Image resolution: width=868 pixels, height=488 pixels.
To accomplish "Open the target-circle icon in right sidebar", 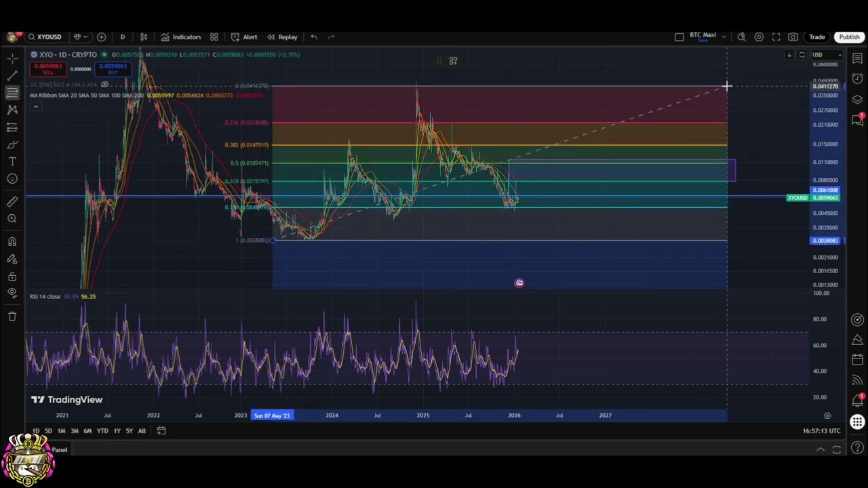I will pyautogui.click(x=857, y=320).
